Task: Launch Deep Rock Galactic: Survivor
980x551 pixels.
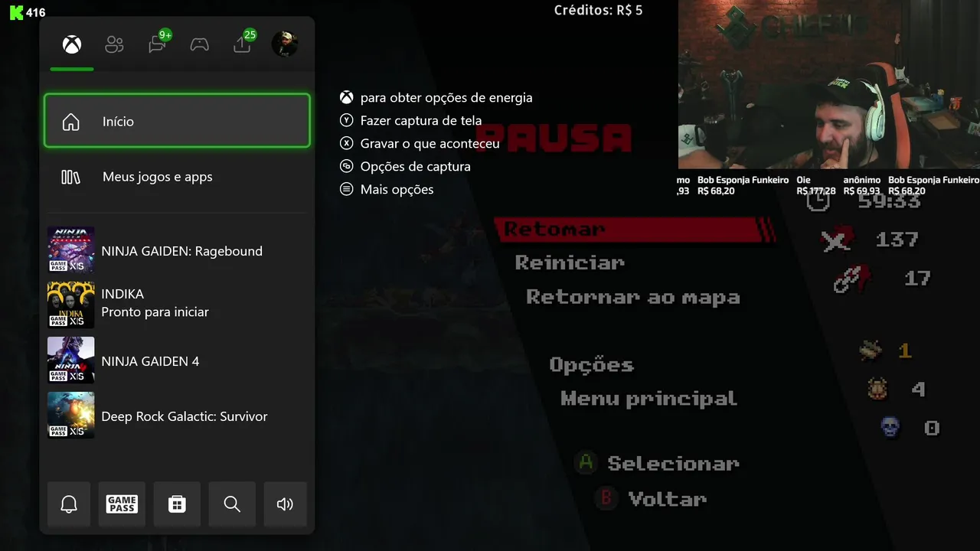Action: 177,416
